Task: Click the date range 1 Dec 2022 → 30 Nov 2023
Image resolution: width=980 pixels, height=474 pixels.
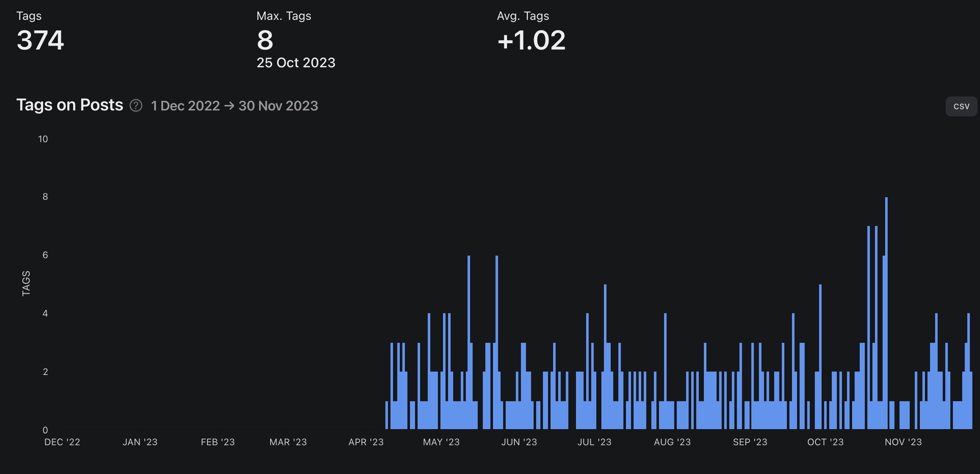Action: [234, 106]
